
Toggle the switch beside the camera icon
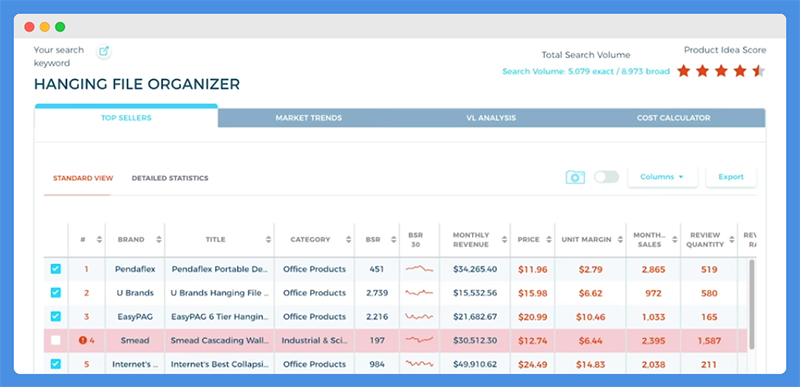point(607,177)
